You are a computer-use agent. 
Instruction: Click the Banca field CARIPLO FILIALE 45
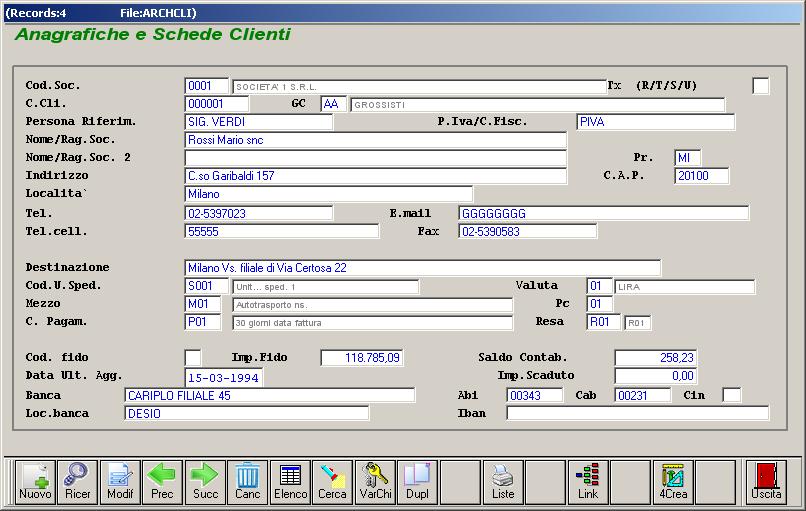pyautogui.click(x=269, y=395)
